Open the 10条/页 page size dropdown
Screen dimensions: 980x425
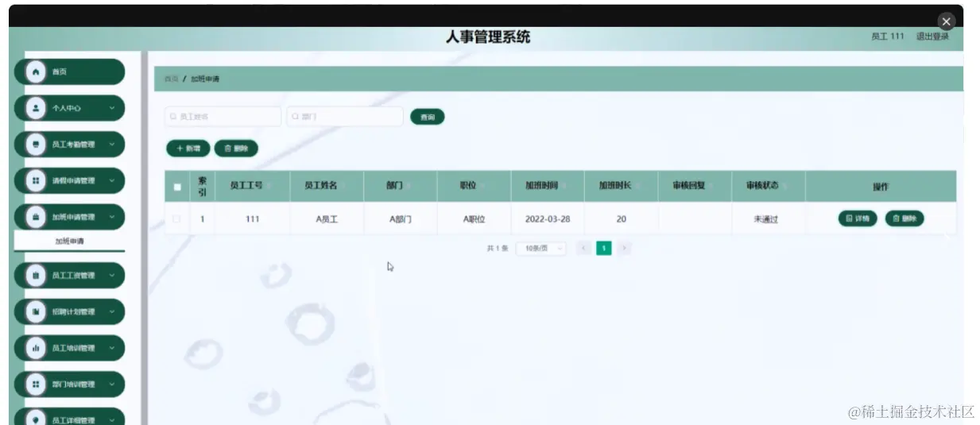click(541, 249)
